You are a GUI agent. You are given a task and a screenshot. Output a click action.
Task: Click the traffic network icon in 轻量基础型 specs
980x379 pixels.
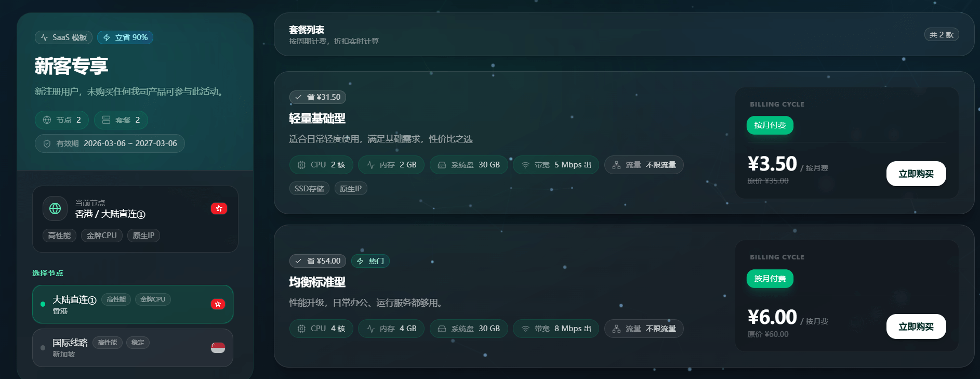tap(616, 165)
